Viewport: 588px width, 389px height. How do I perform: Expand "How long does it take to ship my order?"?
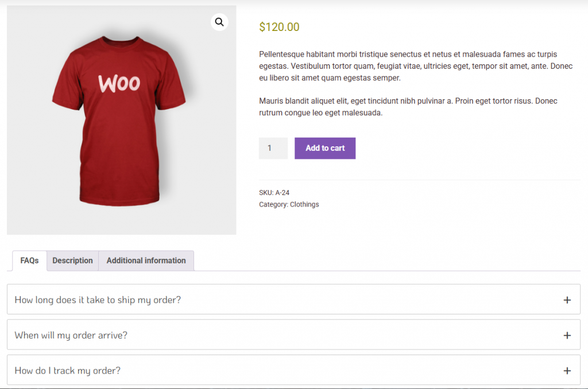click(x=98, y=299)
